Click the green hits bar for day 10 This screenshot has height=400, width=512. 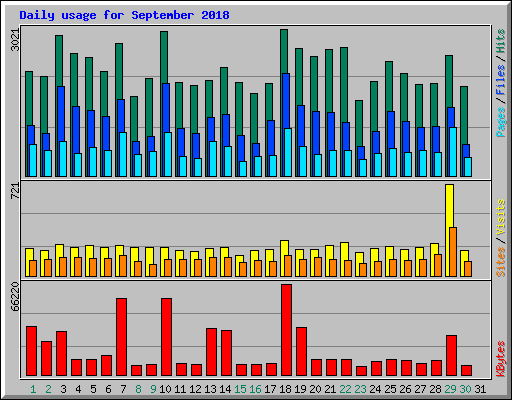(x=164, y=57)
